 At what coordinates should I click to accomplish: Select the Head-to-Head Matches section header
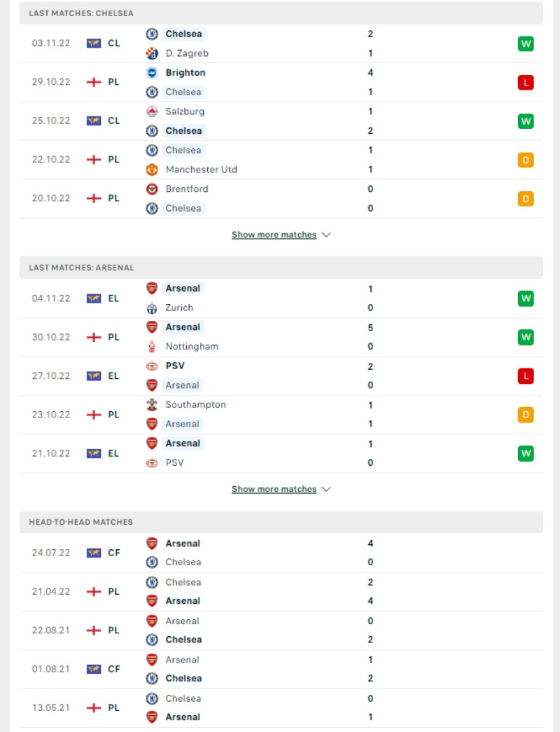coord(281,522)
